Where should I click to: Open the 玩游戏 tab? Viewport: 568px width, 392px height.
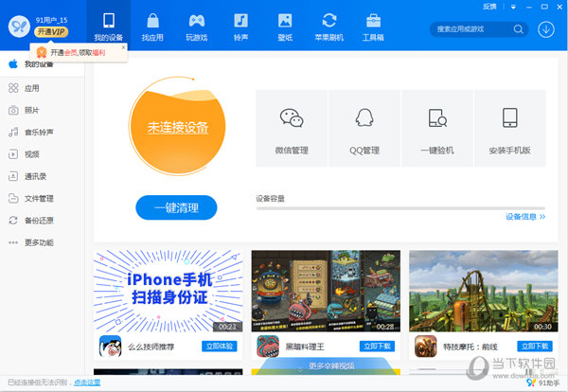click(x=197, y=27)
